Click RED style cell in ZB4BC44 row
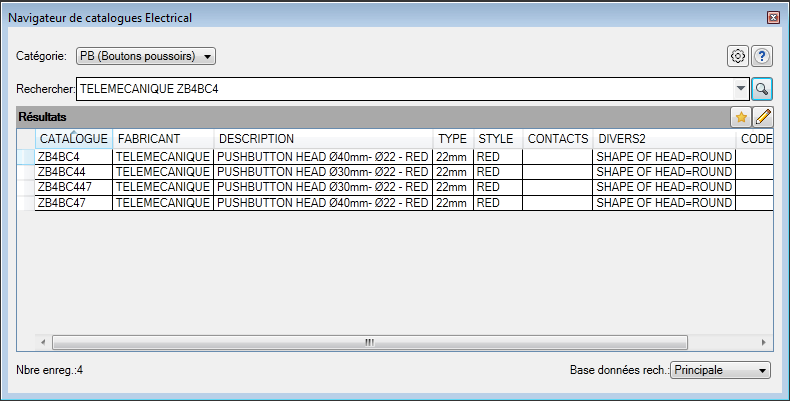Viewport: 790px width, 401px height. pyautogui.click(x=498, y=172)
